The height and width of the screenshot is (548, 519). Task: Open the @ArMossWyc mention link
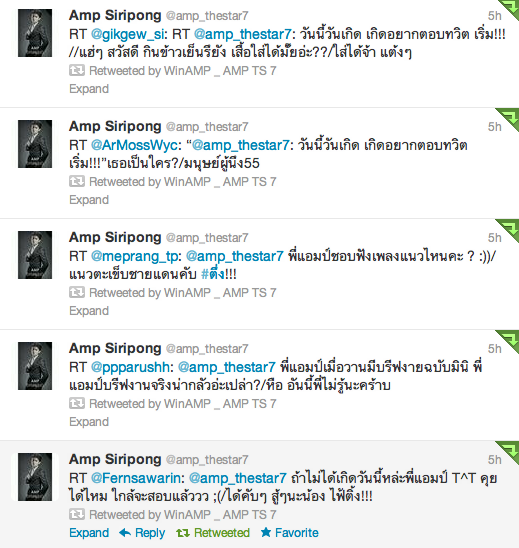coord(134,145)
